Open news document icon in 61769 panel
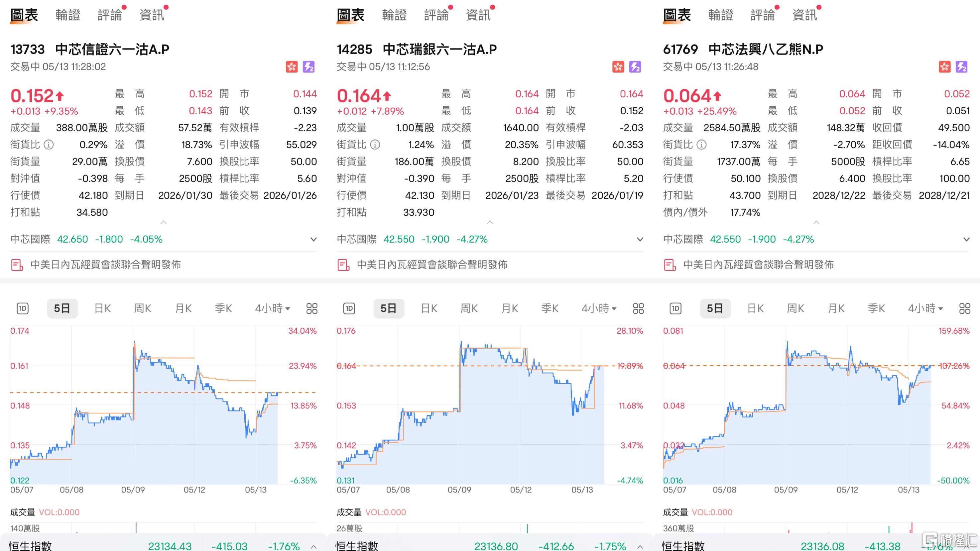980x551 pixels. [x=670, y=265]
